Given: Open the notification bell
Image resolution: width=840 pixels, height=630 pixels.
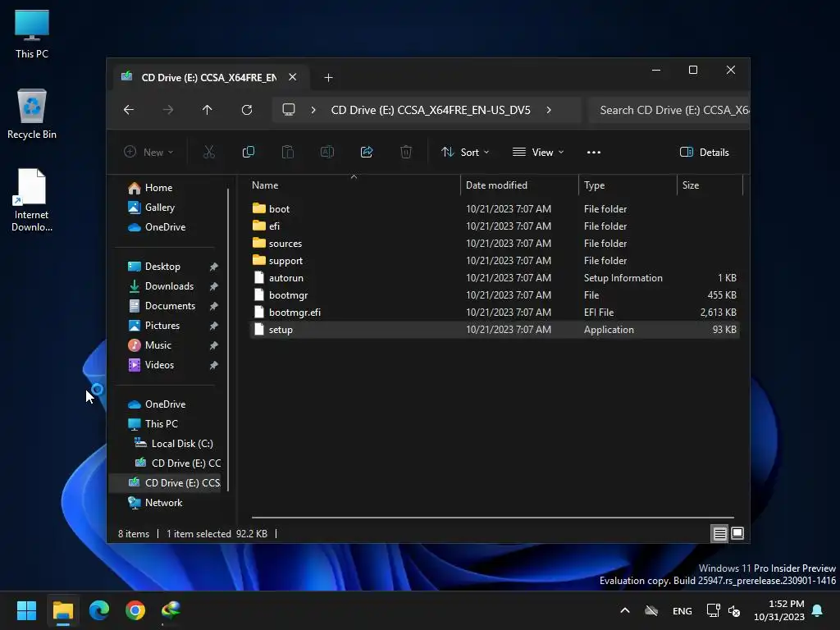Looking at the screenshot, I should [x=818, y=610].
